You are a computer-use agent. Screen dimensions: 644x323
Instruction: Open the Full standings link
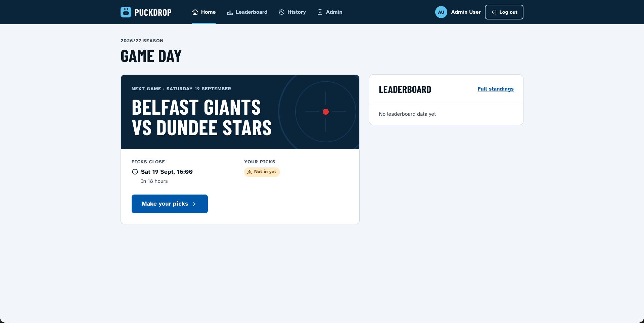coord(496,89)
